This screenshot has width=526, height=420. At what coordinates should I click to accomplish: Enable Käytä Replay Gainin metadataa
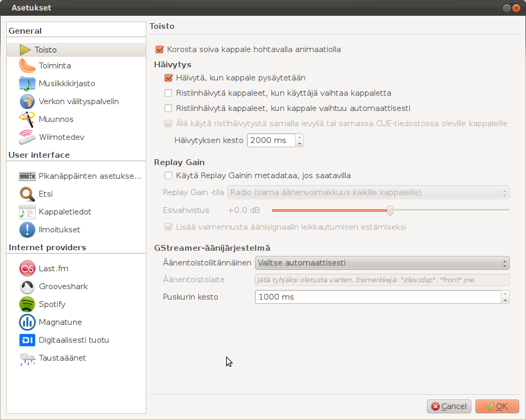point(168,176)
